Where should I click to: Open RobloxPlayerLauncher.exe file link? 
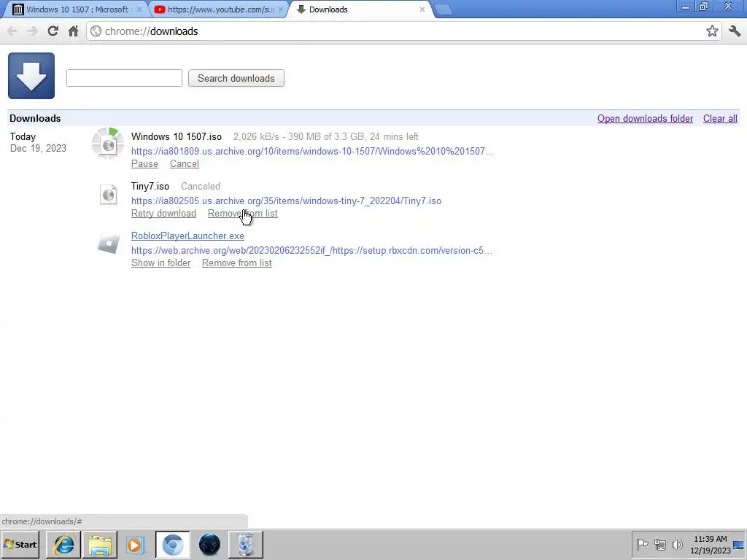pos(187,236)
